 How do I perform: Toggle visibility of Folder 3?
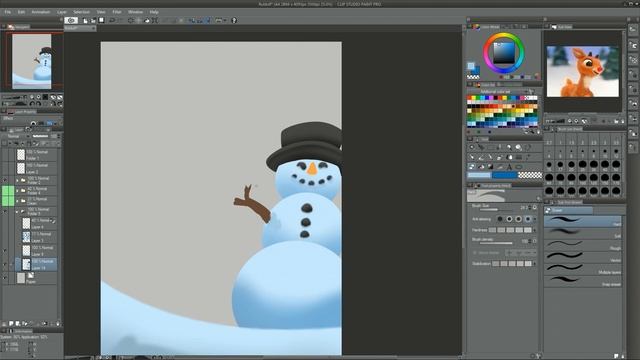click(4, 211)
